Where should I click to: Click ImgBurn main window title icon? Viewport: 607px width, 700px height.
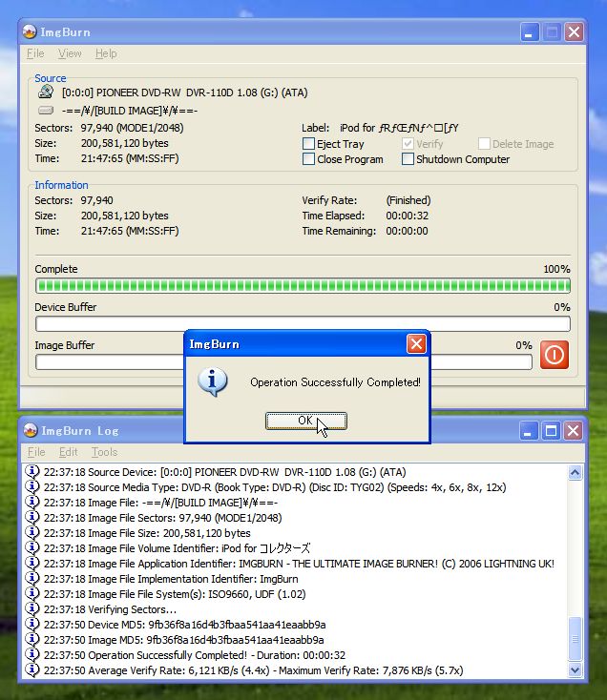click(x=30, y=31)
